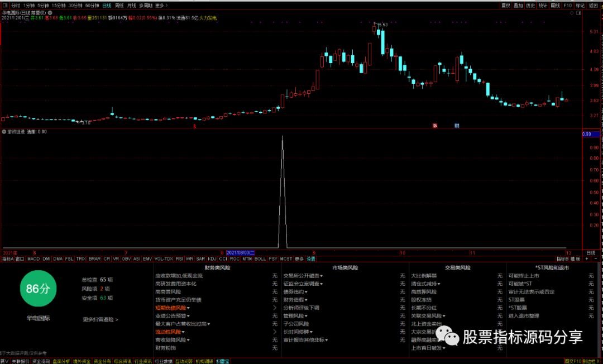Select the VOL-TDX indicator
The height and width of the screenshot is (364, 603).
164,259
